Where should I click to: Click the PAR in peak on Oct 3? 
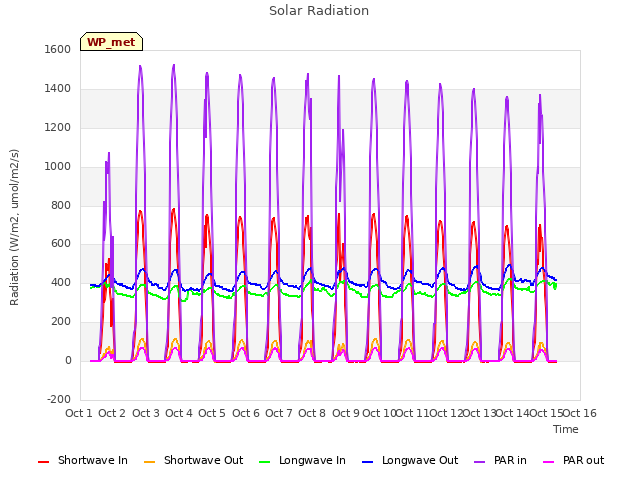click(140, 66)
